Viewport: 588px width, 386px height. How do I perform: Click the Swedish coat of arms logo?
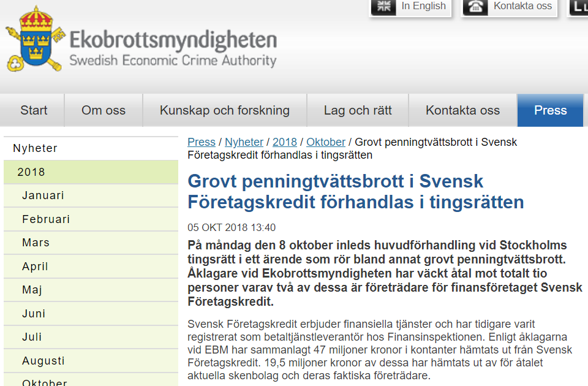click(x=36, y=39)
